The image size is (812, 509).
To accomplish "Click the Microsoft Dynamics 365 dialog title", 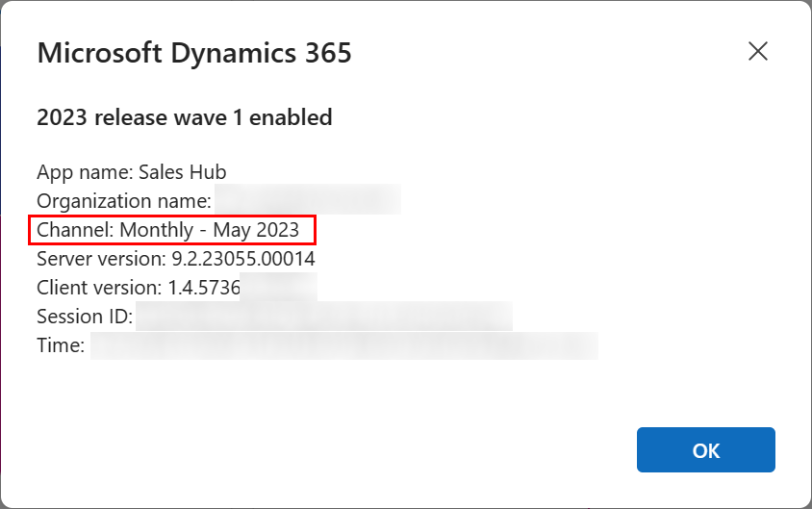I will point(194,53).
